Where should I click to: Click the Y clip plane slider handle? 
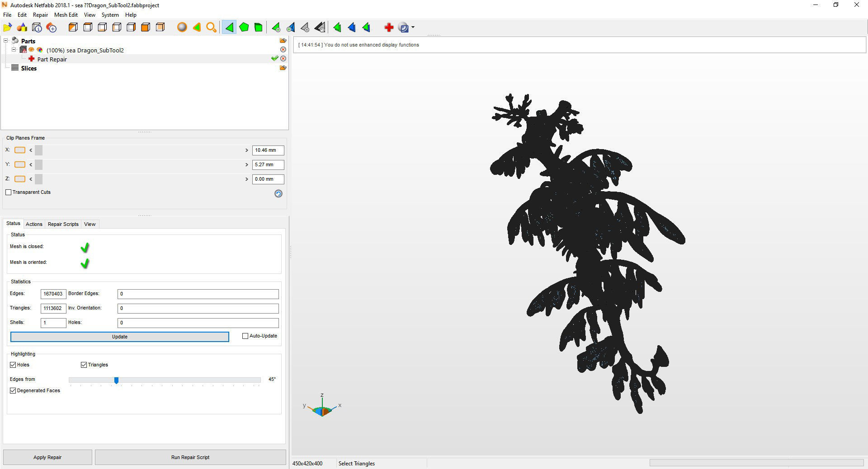pos(38,164)
